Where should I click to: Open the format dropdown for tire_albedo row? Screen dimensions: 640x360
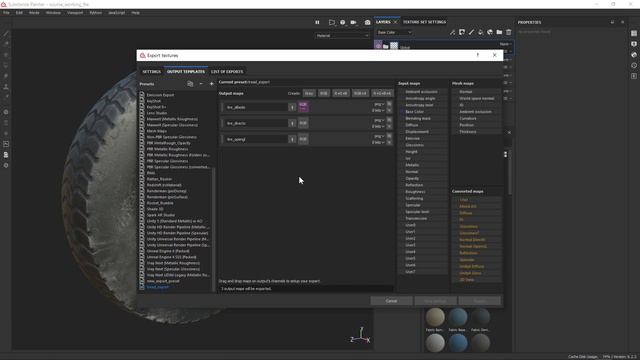379,104
